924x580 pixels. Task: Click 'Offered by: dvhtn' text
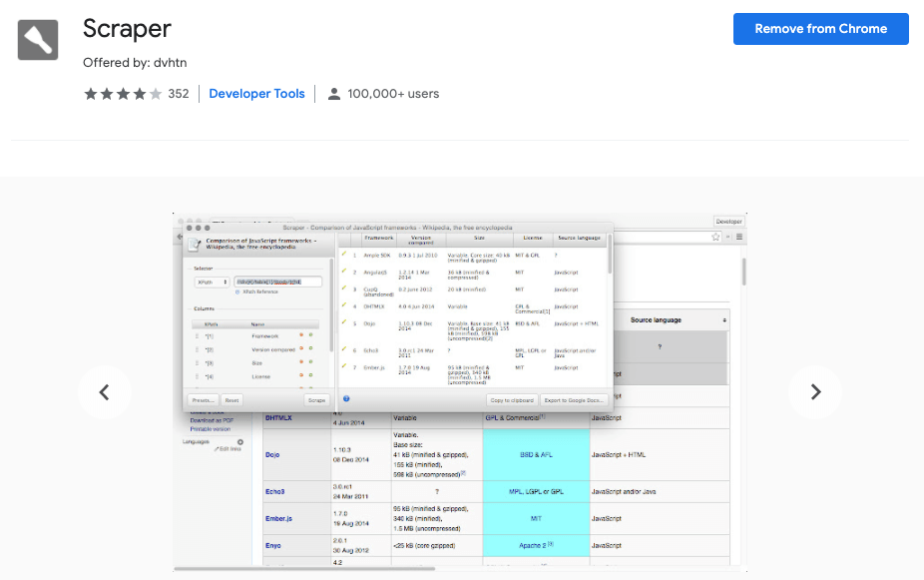click(x=135, y=63)
